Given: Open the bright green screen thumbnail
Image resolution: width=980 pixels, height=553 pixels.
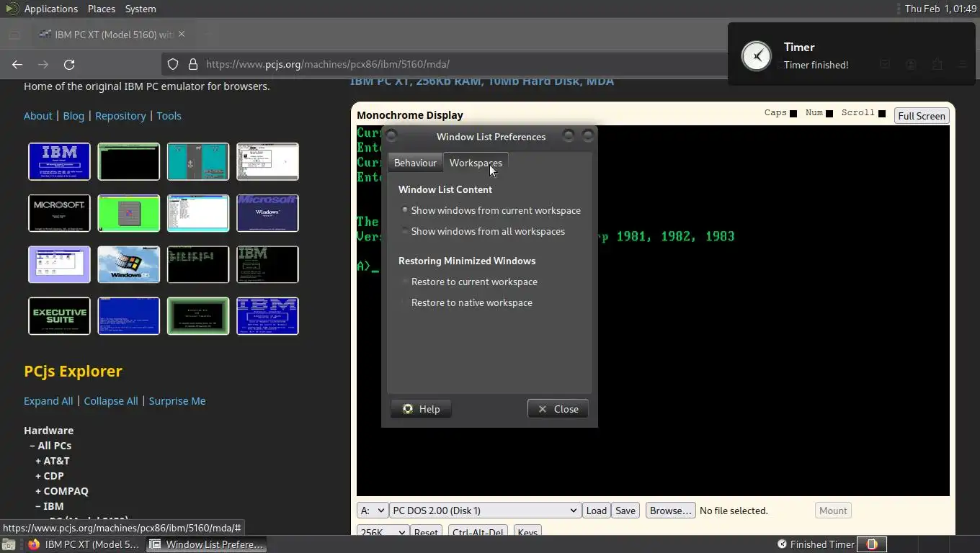Looking at the screenshot, I should pos(128,213).
